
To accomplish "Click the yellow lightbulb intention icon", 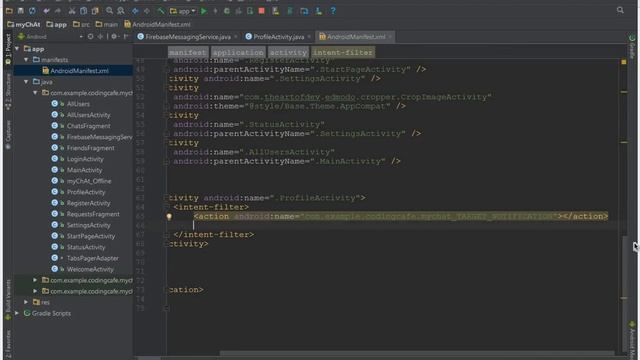I will click(169, 217).
